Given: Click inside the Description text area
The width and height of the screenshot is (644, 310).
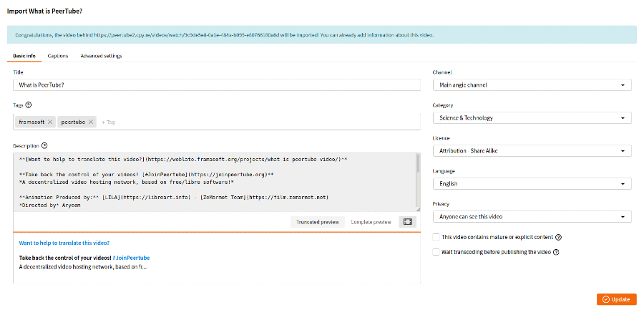Looking at the screenshot, I should (x=214, y=183).
